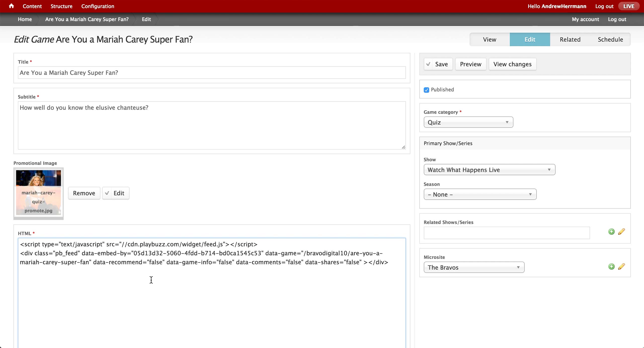
Task: Switch to the Related tab
Action: point(570,39)
